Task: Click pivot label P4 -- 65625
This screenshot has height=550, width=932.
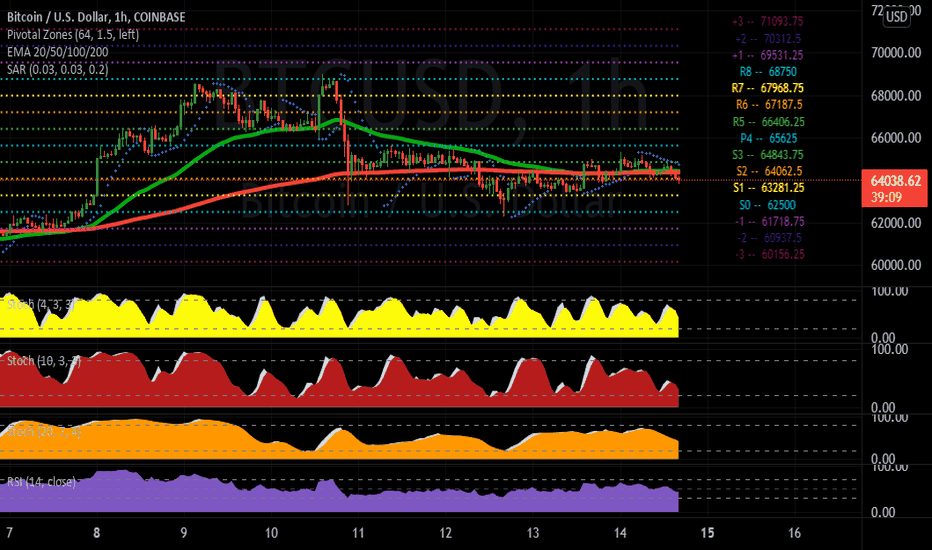Action: coord(768,138)
